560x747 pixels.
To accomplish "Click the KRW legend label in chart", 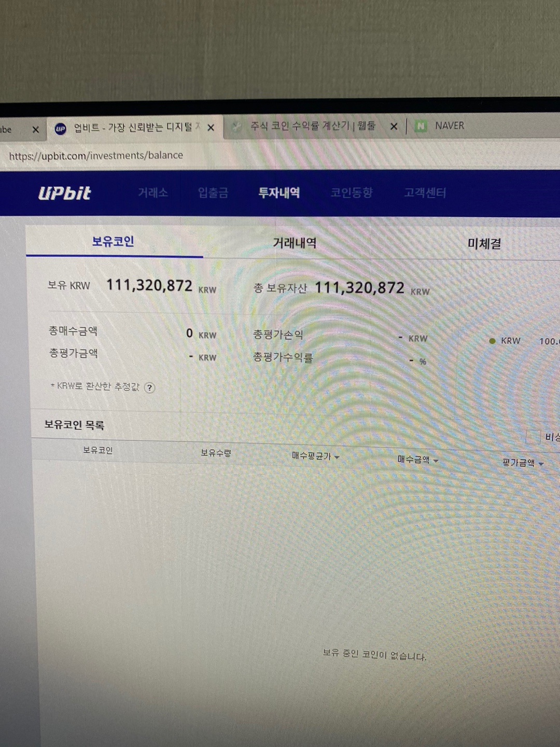I will tap(511, 341).
